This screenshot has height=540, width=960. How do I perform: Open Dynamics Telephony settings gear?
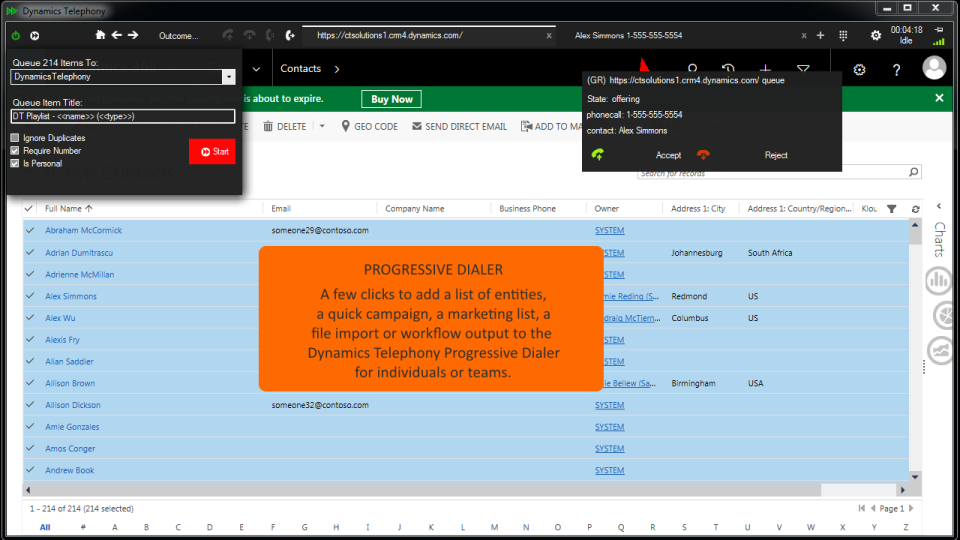click(876, 36)
